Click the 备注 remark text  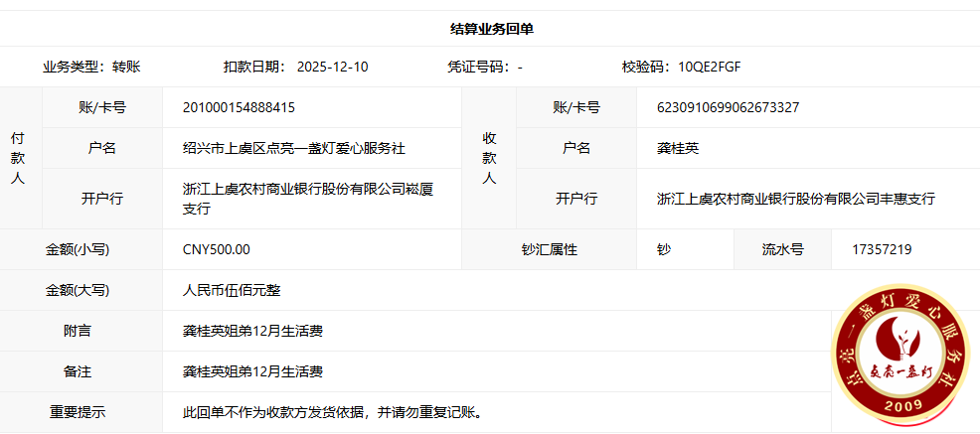(252, 371)
